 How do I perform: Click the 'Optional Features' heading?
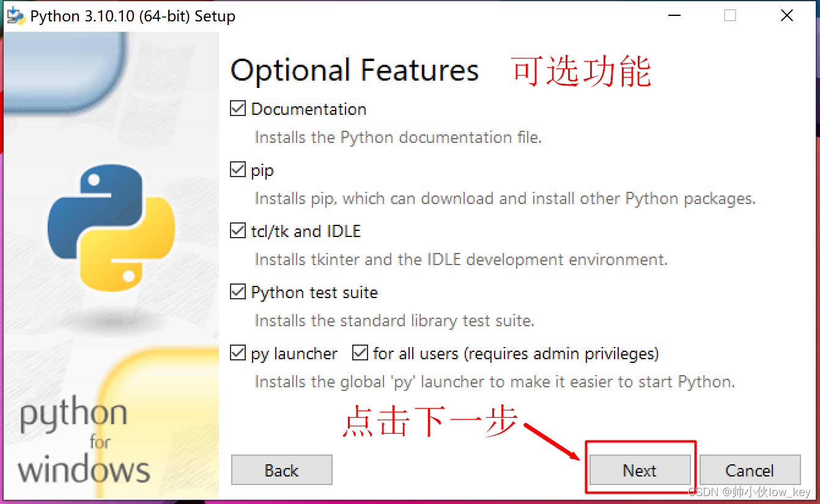[x=354, y=69]
